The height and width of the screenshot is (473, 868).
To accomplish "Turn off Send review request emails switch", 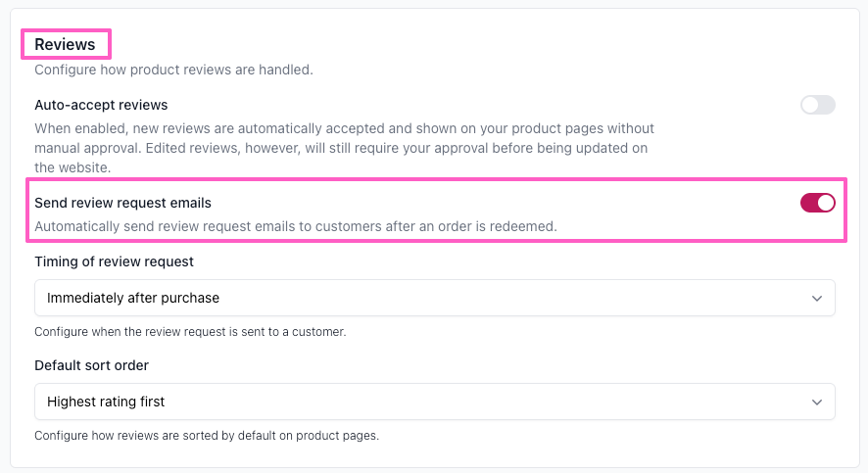I will point(817,203).
